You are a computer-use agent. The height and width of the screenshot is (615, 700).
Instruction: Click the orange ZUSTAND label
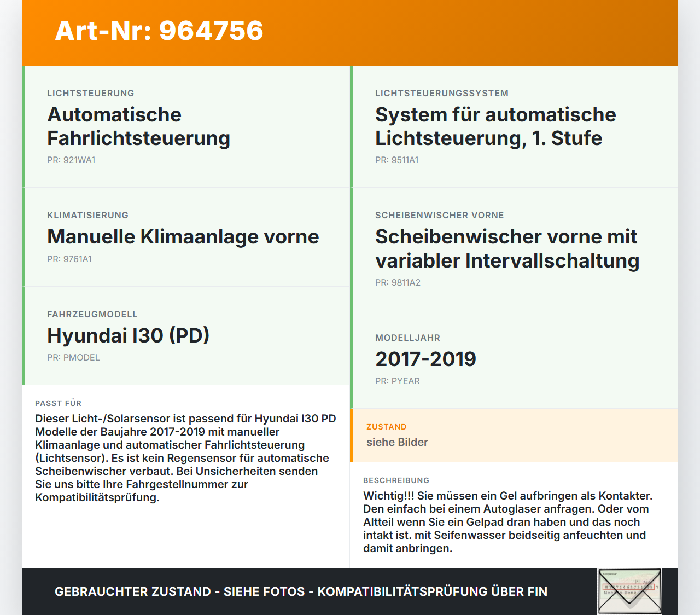[387, 426]
